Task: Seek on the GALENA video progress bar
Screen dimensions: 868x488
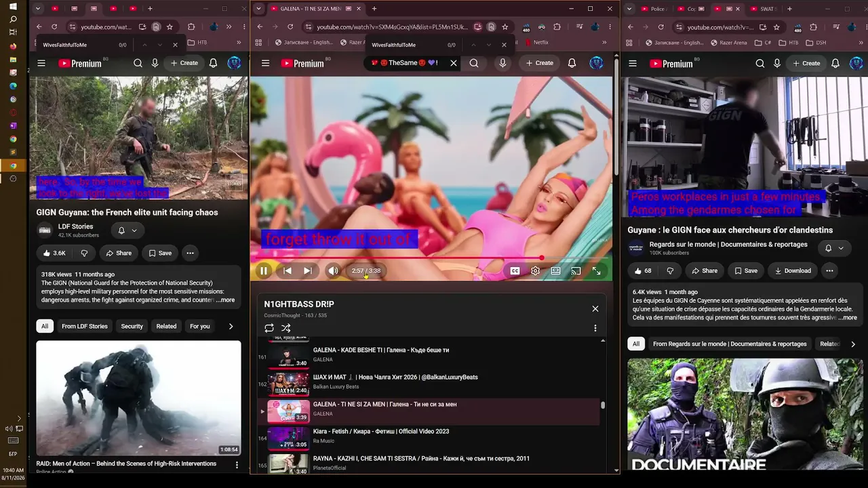Action: [431, 258]
